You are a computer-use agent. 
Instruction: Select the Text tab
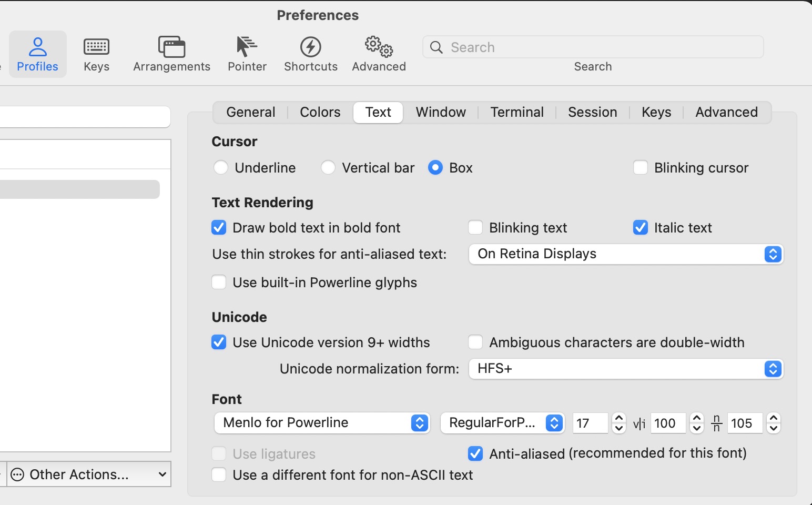pyautogui.click(x=378, y=112)
